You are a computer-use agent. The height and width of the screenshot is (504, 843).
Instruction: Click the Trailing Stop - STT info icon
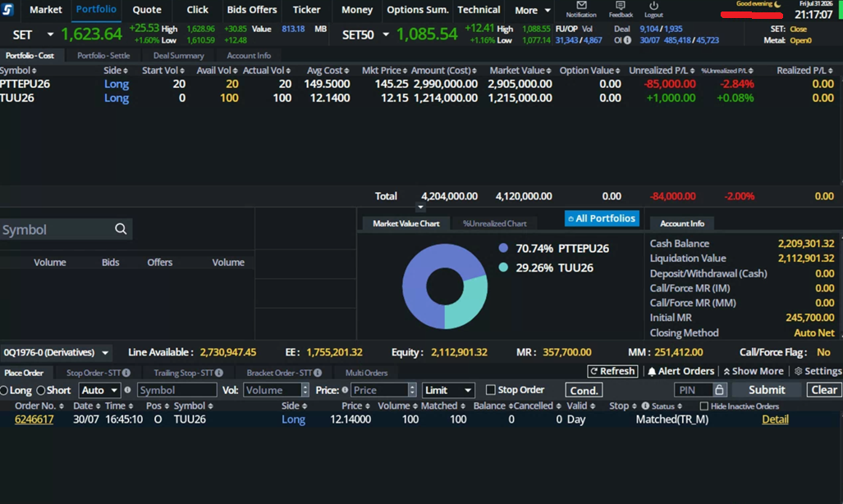point(219,372)
